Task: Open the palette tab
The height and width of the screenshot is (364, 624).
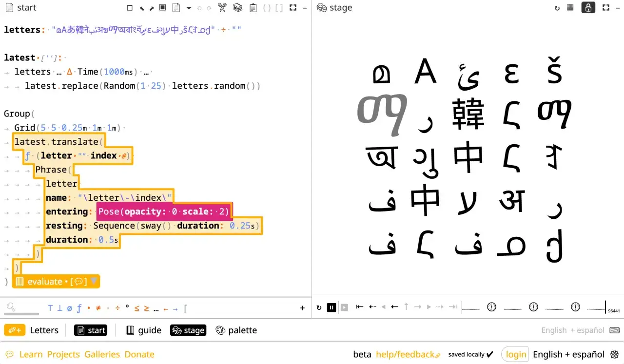Action: 236,330
